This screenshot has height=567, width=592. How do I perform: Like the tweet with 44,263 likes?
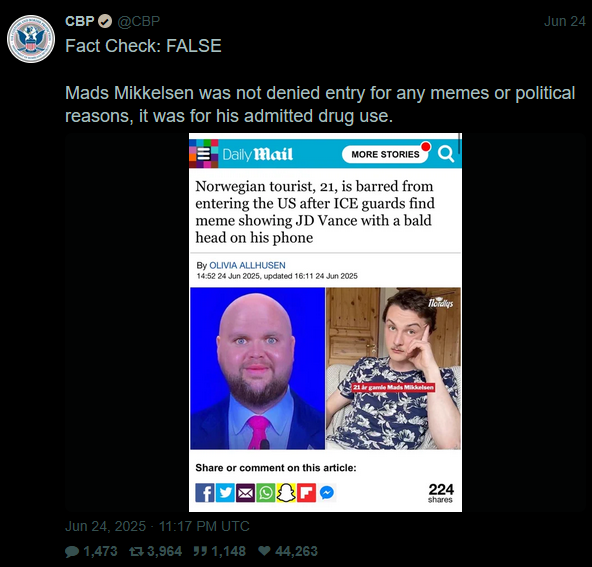(x=288, y=551)
